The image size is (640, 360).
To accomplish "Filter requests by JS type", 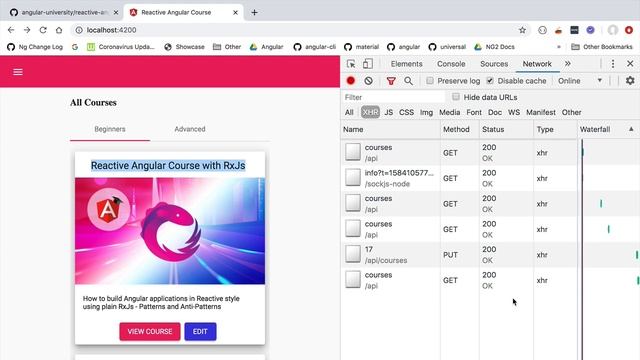I will pyautogui.click(x=389, y=112).
